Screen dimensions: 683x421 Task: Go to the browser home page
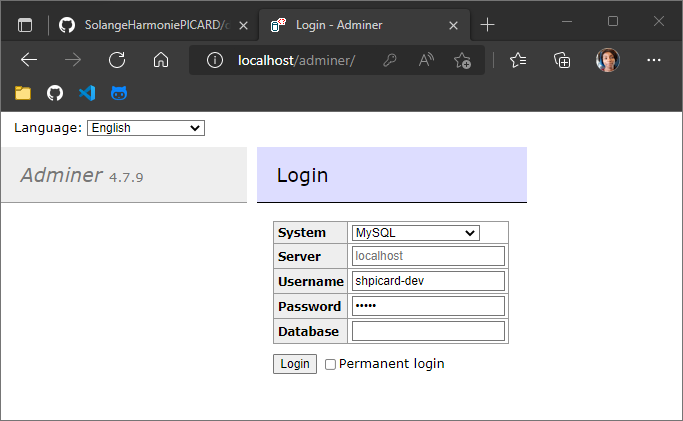coord(161,60)
